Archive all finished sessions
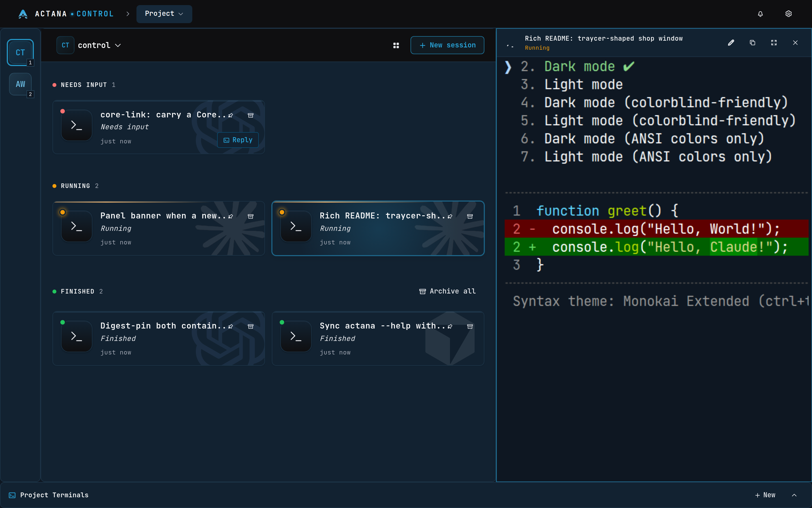 447,291
